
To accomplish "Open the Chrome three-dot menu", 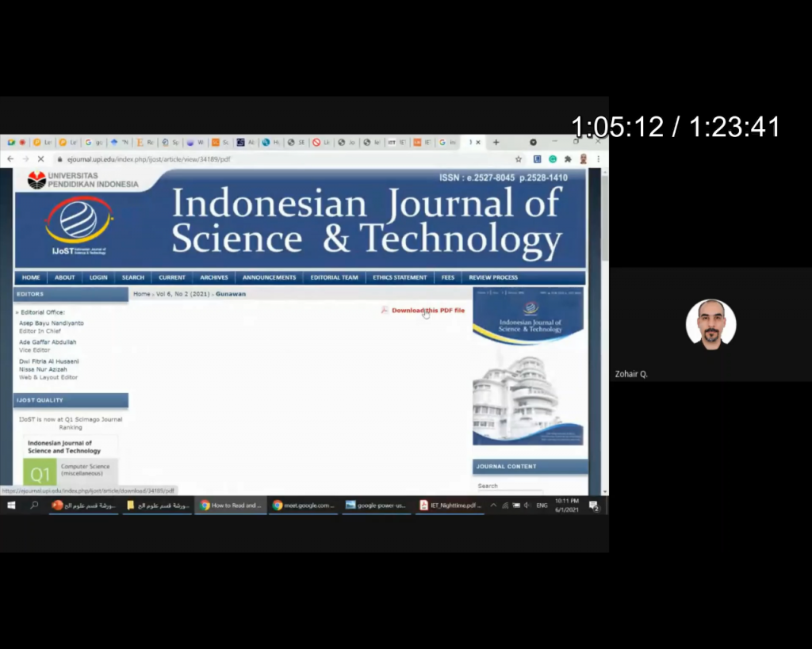I will point(598,159).
